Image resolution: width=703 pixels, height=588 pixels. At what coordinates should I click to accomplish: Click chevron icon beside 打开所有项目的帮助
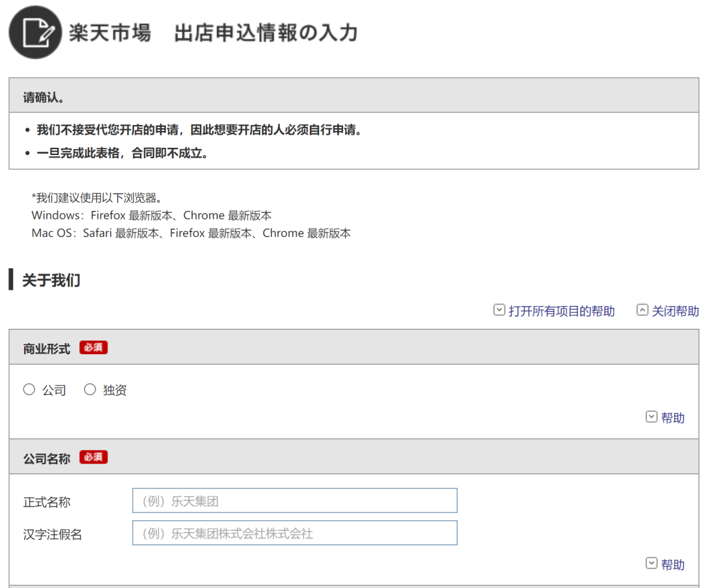coord(499,310)
